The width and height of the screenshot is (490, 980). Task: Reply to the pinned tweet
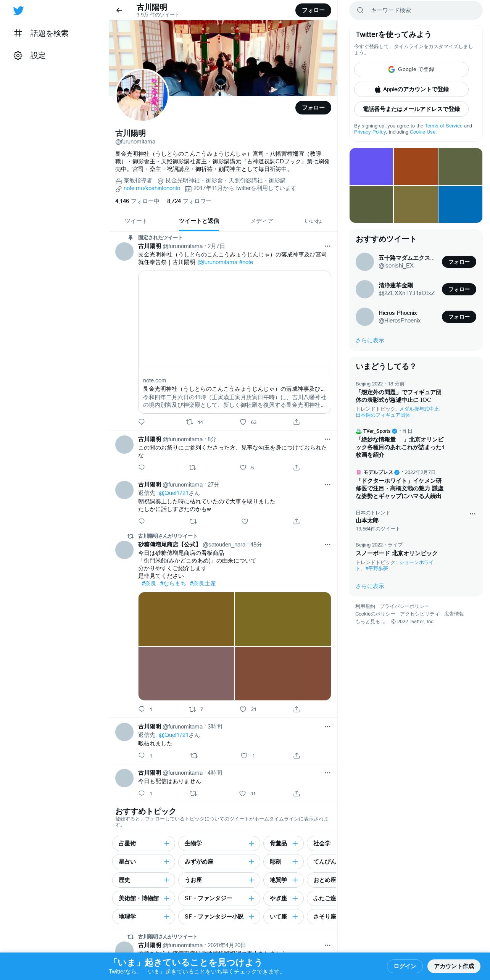[142, 422]
